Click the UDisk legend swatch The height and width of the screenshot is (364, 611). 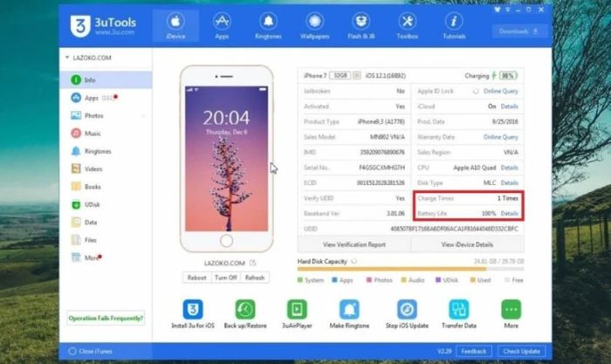click(438, 280)
